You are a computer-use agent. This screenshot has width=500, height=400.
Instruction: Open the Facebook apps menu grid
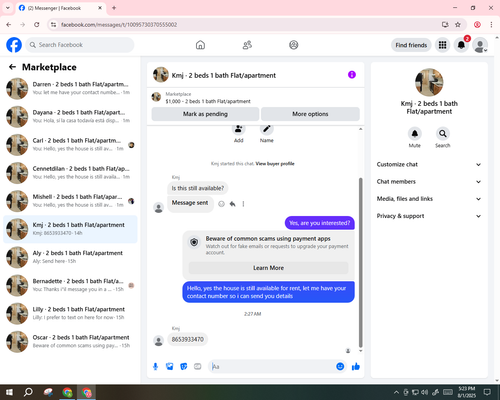(442, 45)
